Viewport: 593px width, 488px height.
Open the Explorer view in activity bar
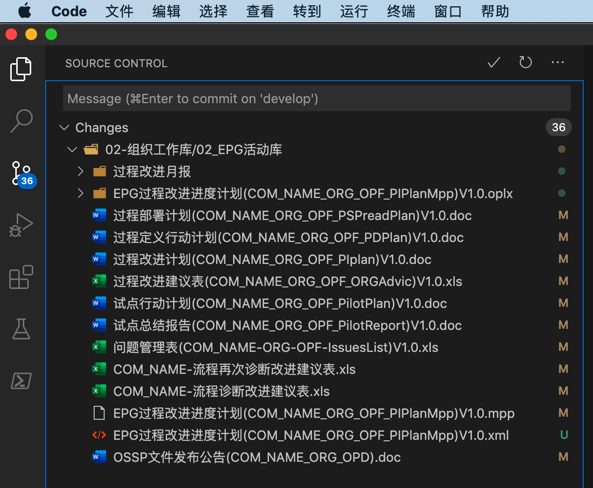tap(21, 69)
